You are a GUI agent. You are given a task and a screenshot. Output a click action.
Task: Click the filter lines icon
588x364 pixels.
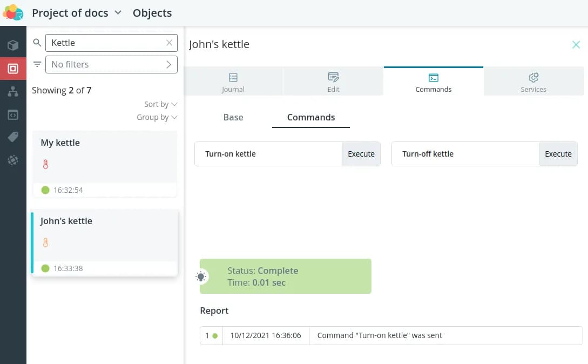[37, 64]
